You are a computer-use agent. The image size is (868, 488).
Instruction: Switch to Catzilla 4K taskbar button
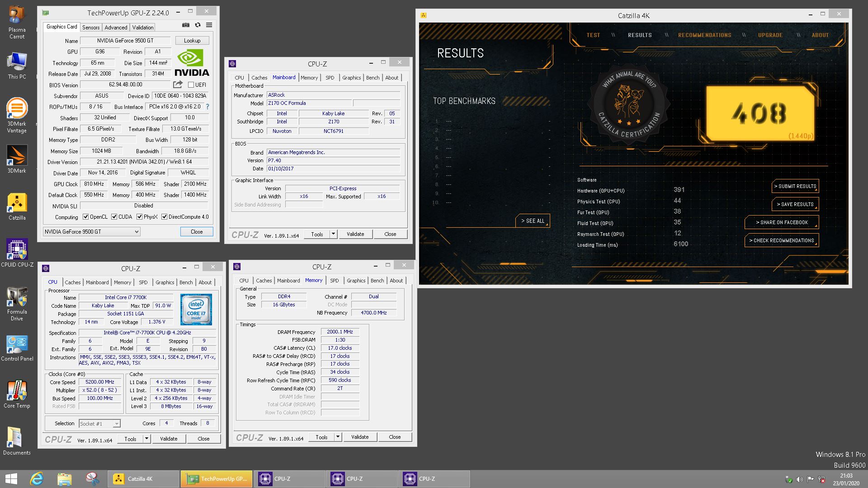(144, 479)
